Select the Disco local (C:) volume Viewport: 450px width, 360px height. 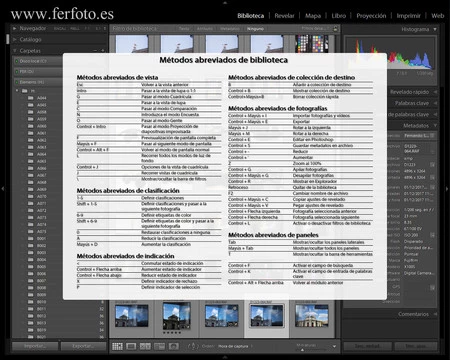click(38, 61)
